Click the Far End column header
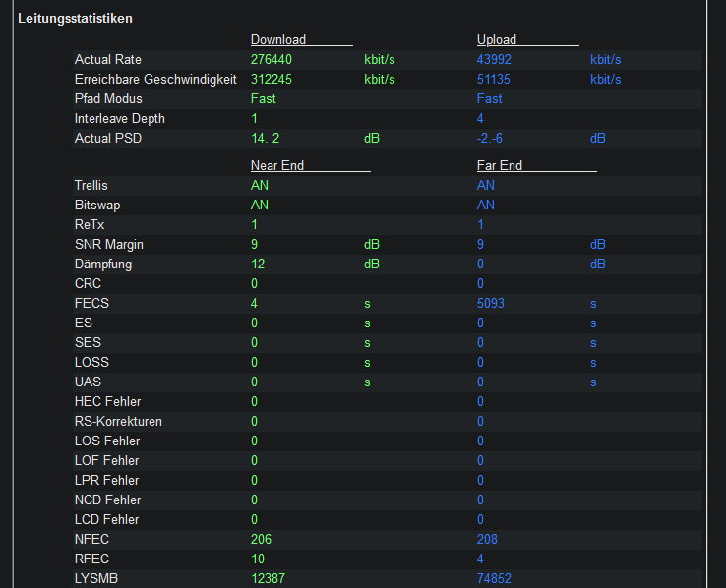This screenshot has width=726, height=588. [x=500, y=166]
